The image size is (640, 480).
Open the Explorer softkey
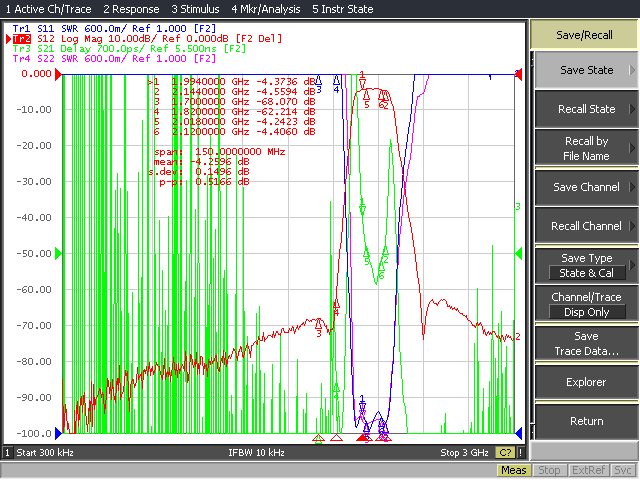tap(587, 382)
